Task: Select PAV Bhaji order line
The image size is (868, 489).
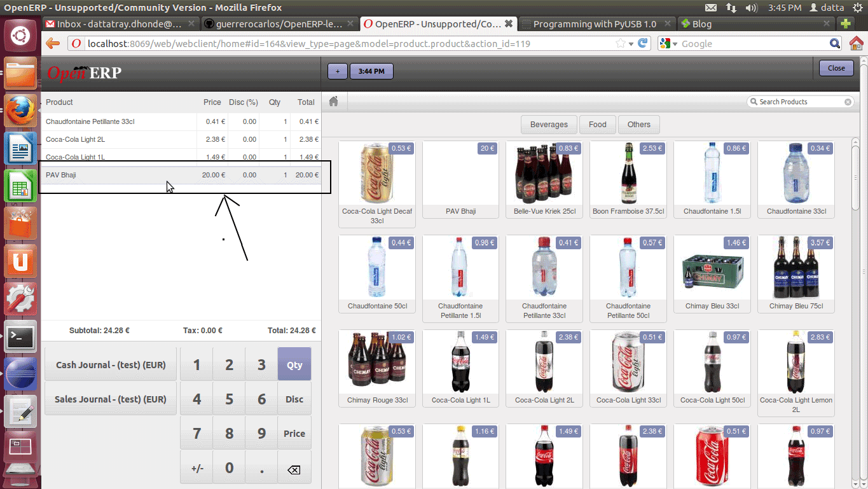Action: click(181, 175)
